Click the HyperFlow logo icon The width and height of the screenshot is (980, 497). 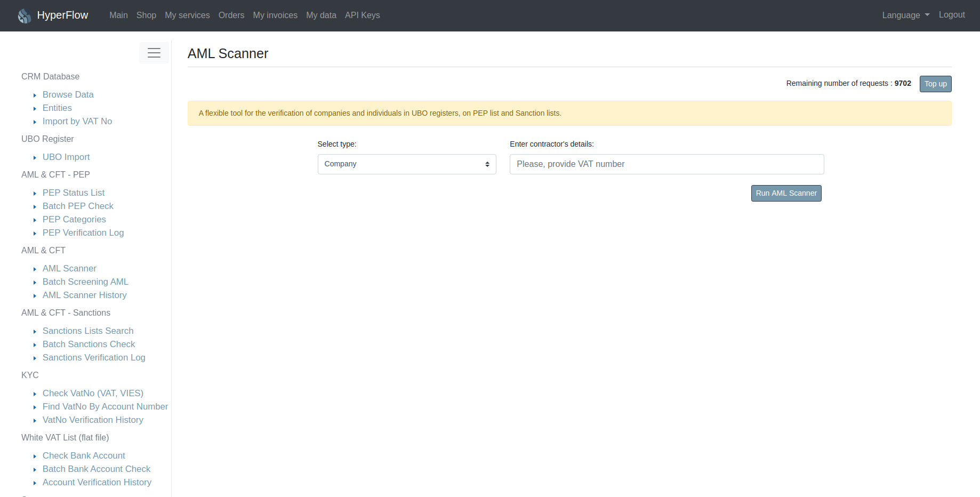[x=25, y=15]
